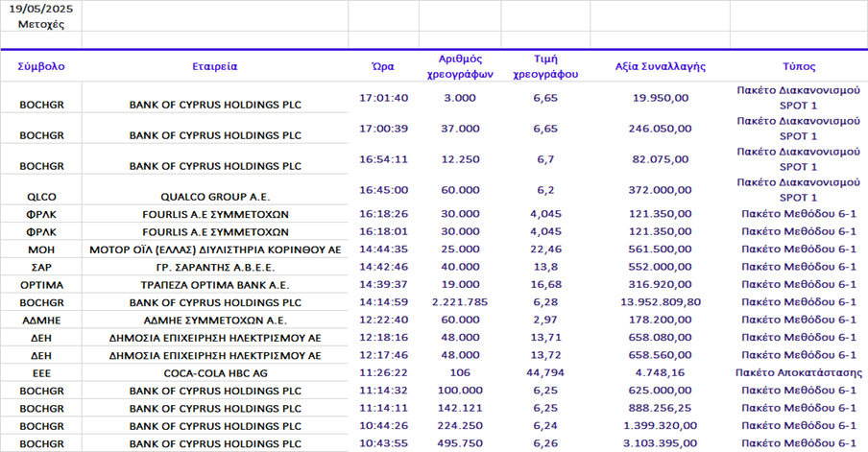Click the date cell 19/05/2025
868x452 pixels.
pyautogui.click(x=41, y=9)
